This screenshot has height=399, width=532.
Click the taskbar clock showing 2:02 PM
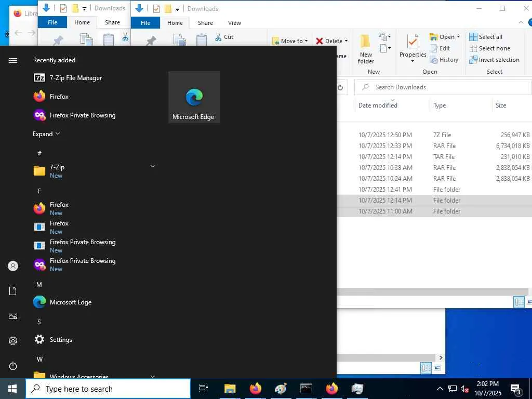[x=487, y=389]
